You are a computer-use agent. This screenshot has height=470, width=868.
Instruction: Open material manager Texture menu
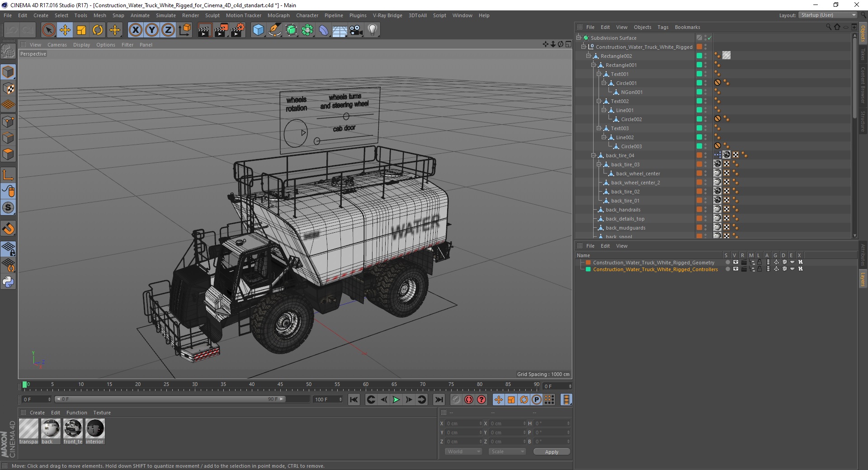tap(102, 413)
